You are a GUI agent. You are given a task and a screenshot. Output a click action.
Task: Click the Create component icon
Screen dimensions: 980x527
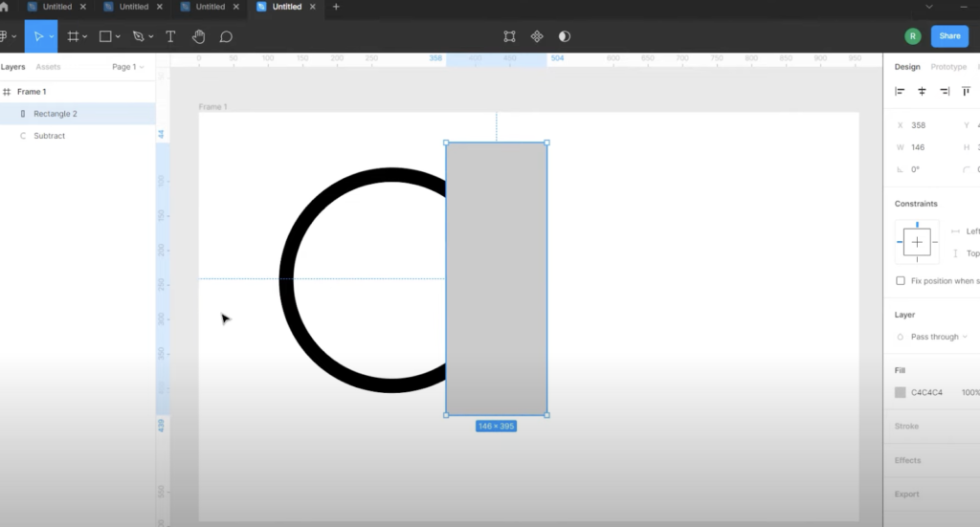[537, 36]
